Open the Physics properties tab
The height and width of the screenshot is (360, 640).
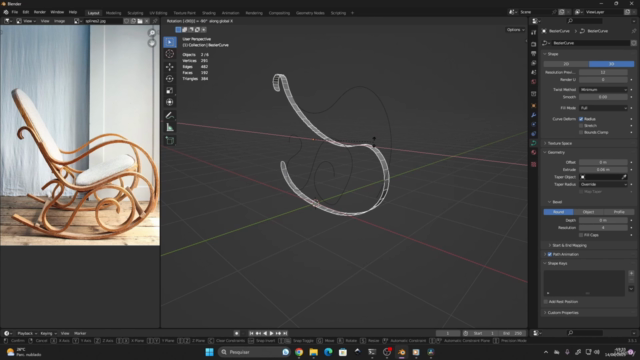533,124
